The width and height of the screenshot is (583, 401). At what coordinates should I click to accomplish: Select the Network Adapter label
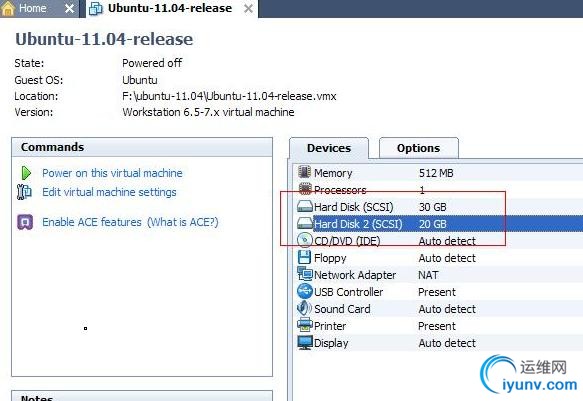[355, 275]
